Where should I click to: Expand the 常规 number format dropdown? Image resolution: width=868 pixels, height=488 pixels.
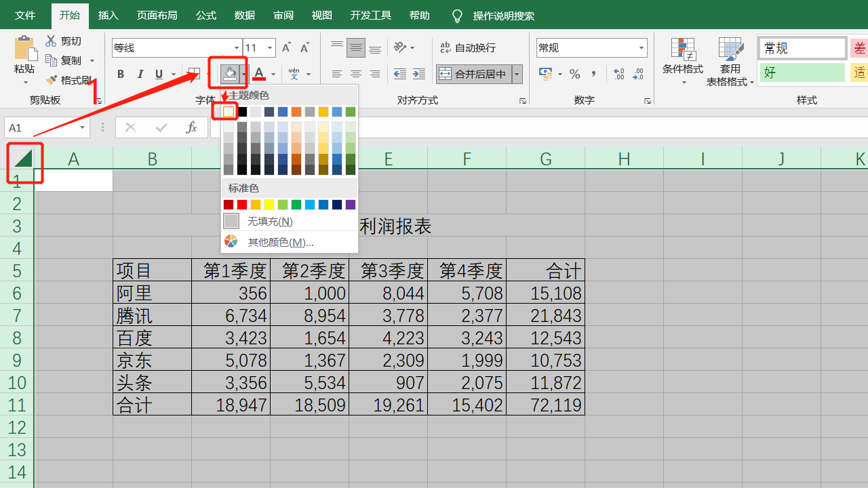pos(642,48)
